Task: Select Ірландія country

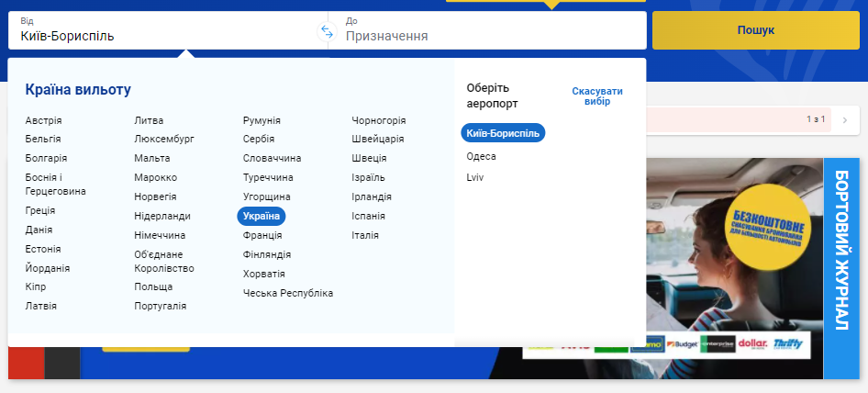Action: (x=372, y=196)
